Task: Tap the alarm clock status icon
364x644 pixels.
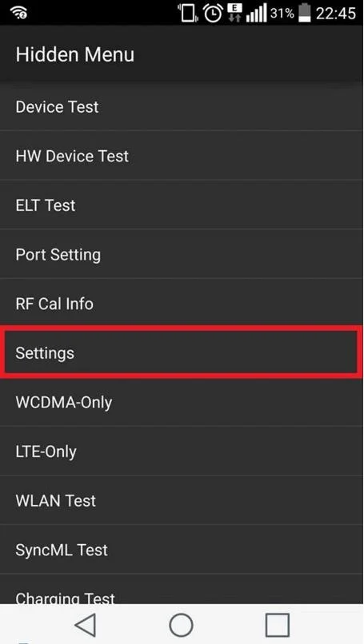Action: tap(213, 13)
